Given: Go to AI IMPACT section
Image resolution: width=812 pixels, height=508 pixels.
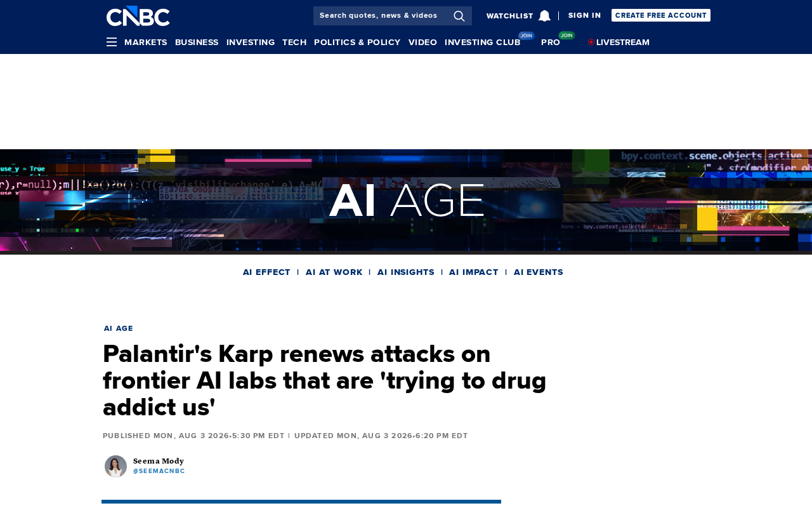Looking at the screenshot, I should [474, 272].
